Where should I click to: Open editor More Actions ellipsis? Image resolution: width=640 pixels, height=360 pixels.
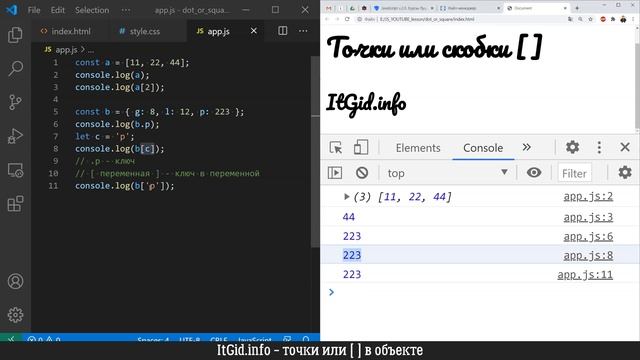(x=303, y=31)
